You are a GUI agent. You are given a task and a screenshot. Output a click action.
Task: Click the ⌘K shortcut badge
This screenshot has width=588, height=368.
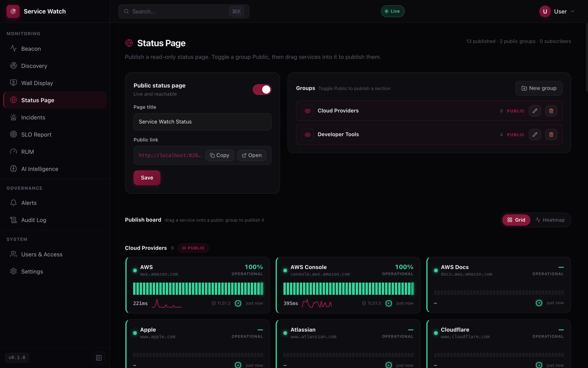[236, 11]
